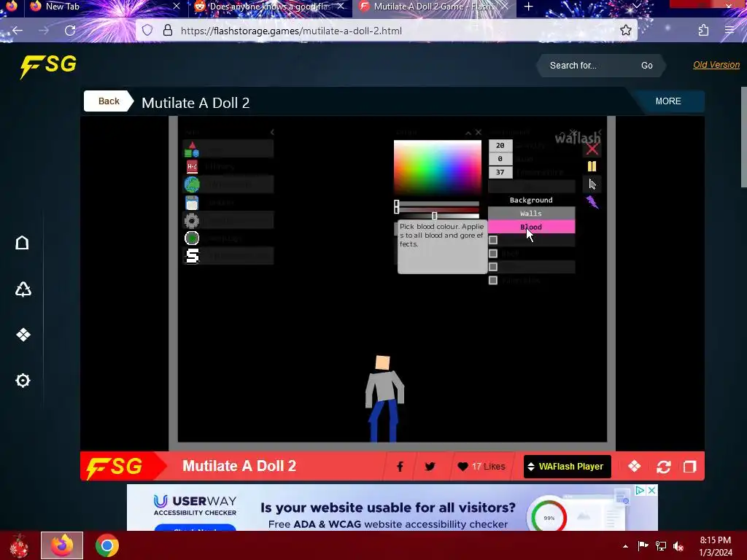Share the game on Facebook

click(400, 467)
